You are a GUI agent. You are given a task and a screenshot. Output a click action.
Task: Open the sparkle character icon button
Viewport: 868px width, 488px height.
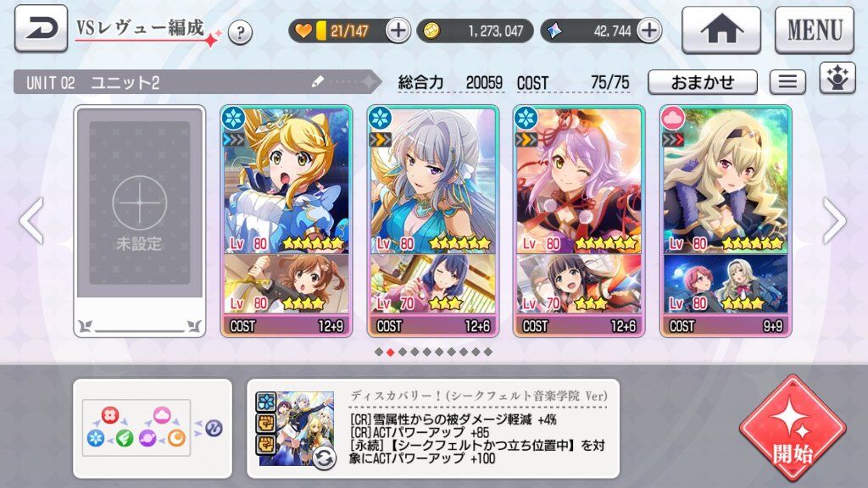pyautogui.click(x=837, y=79)
